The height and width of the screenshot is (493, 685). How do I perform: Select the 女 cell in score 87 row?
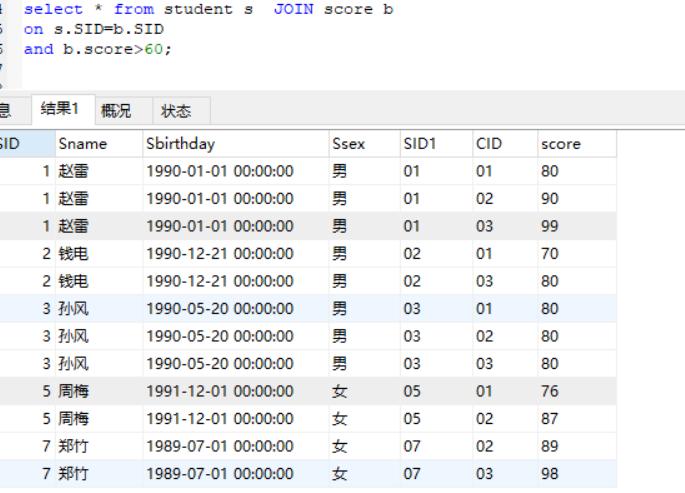coord(364,419)
